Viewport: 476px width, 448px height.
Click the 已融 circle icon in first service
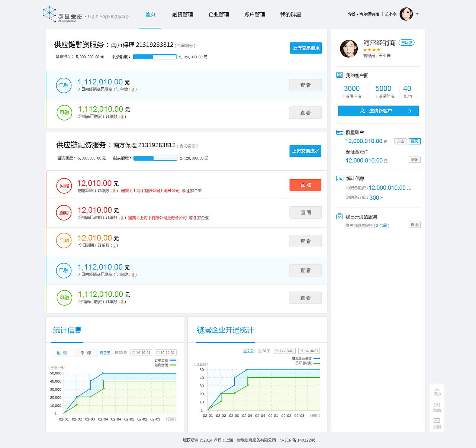click(64, 85)
